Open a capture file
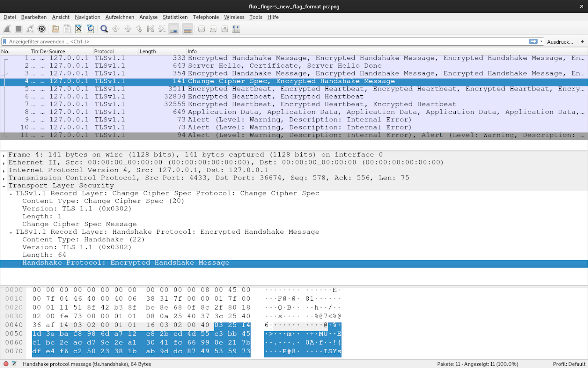Image resolution: width=588 pixels, height=368 pixels. click(x=55, y=29)
